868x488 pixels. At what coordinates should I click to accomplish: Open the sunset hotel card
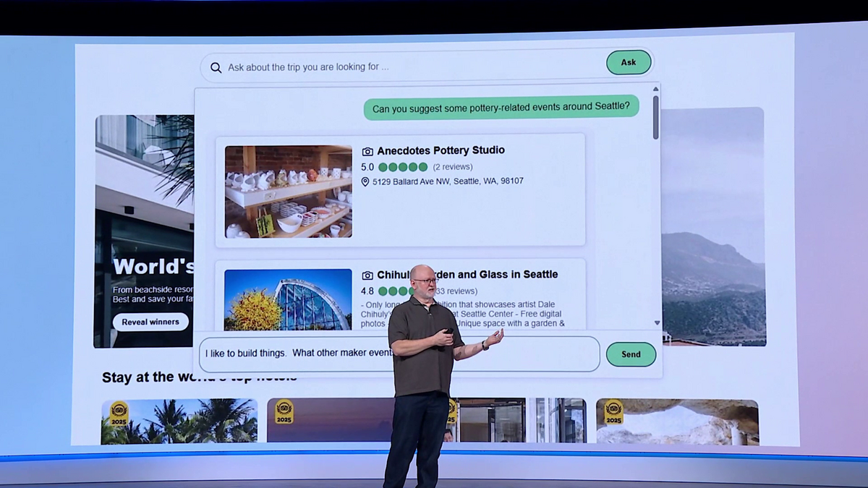(x=331, y=420)
